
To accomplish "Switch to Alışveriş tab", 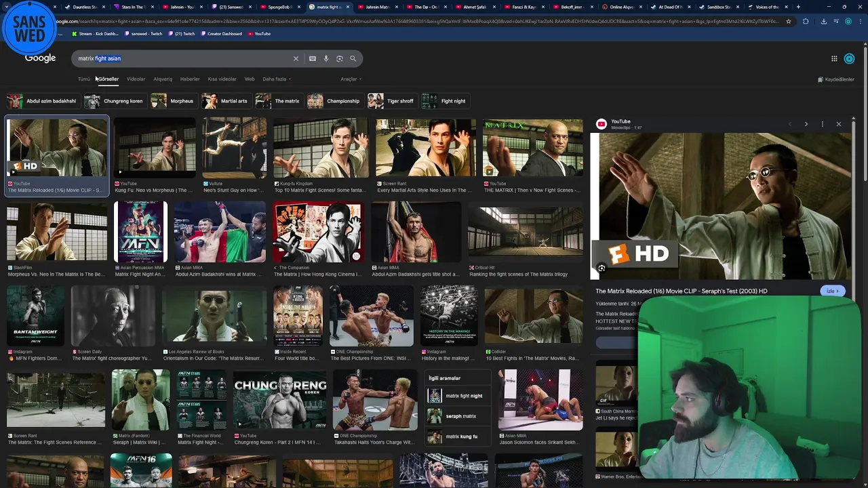I will 163,79.
